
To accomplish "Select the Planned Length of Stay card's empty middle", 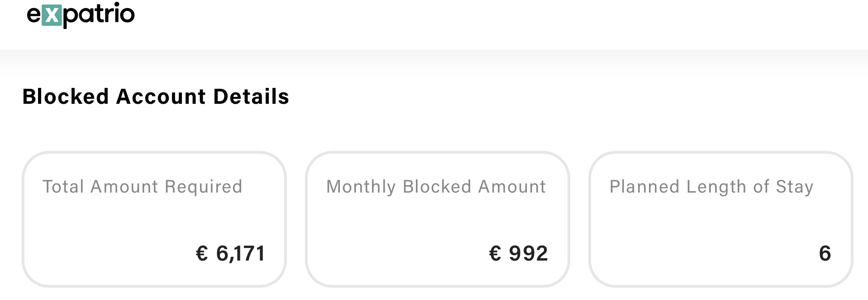I will click(x=720, y=220).
